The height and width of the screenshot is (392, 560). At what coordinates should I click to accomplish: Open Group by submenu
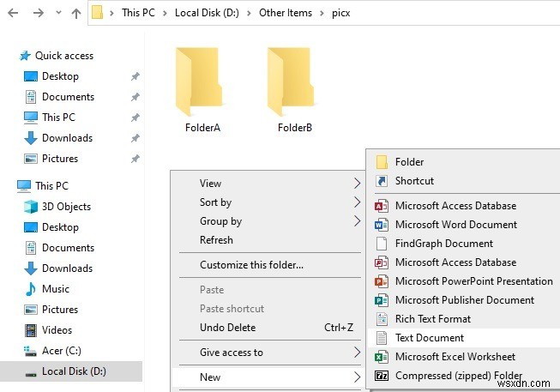(270, 221)
